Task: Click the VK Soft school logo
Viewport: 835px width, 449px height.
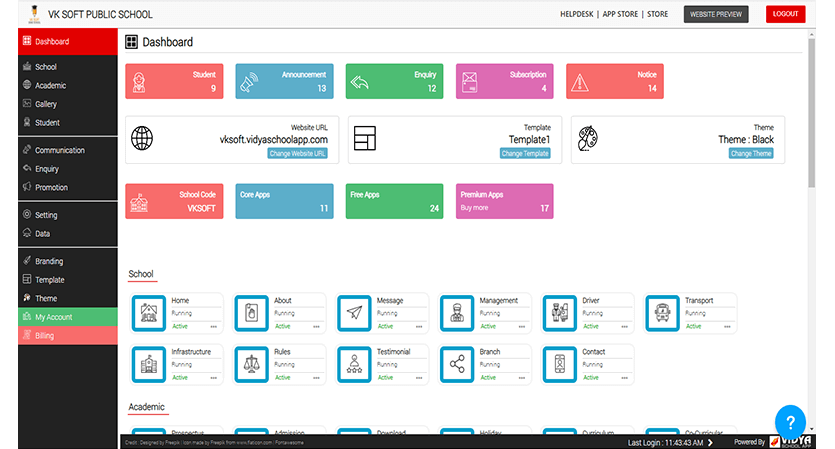Action: pos(35,14)
